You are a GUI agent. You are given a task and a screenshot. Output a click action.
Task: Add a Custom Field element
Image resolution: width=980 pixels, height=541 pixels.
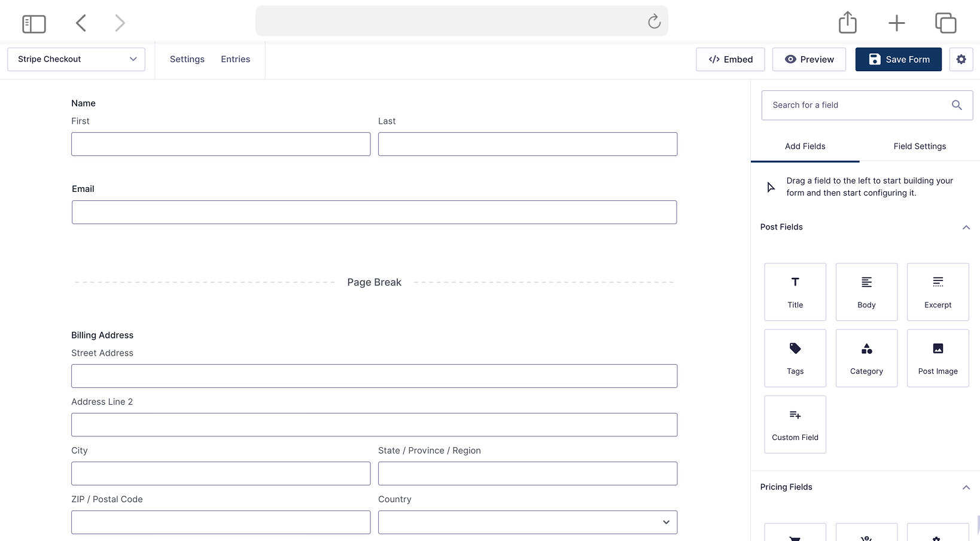coord(795,424)
